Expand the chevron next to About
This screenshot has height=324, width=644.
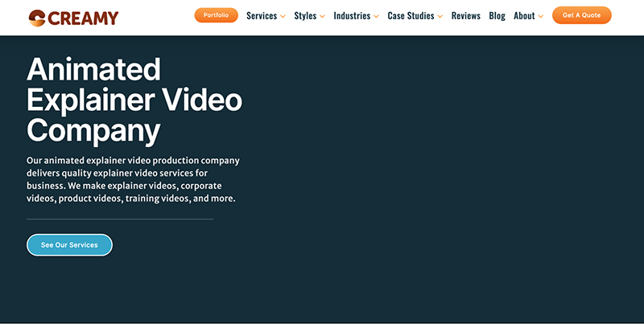click(x=540, y=17)
